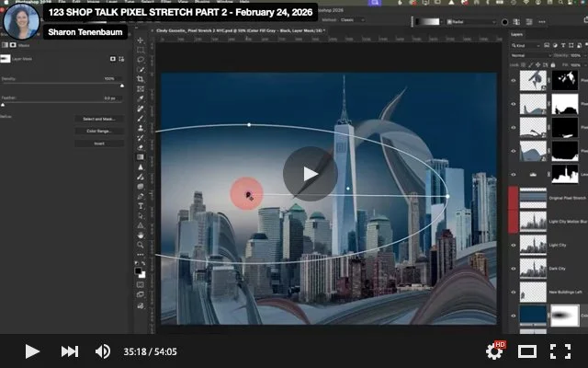Select the Brush tool

click(141, 119)
